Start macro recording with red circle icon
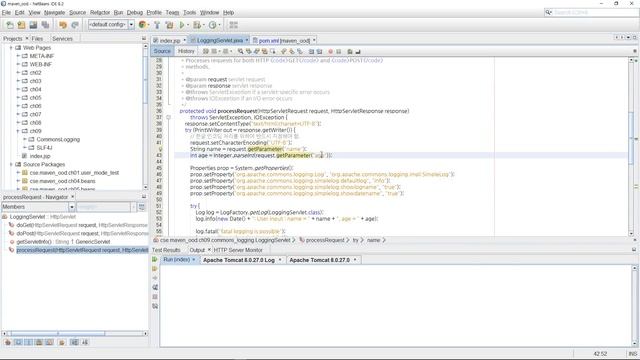This screenshot has width=640, height=360. click(331, 51)
